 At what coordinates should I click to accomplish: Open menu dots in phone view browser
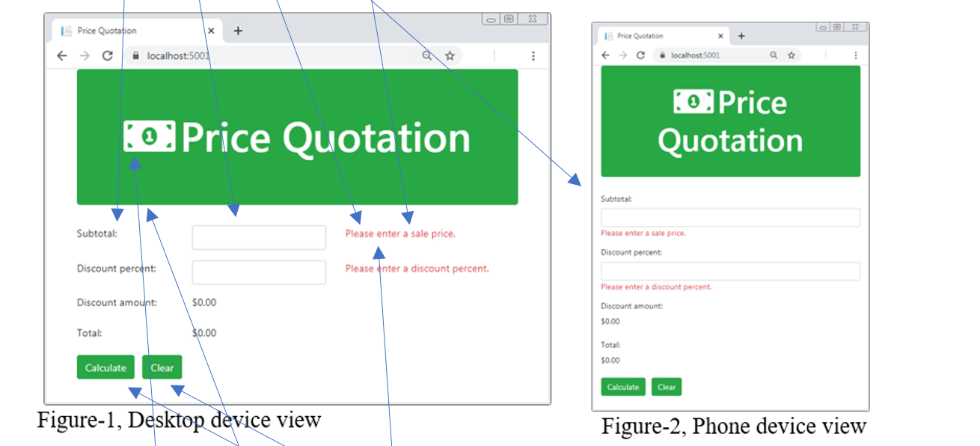click(x=856, y=55)
